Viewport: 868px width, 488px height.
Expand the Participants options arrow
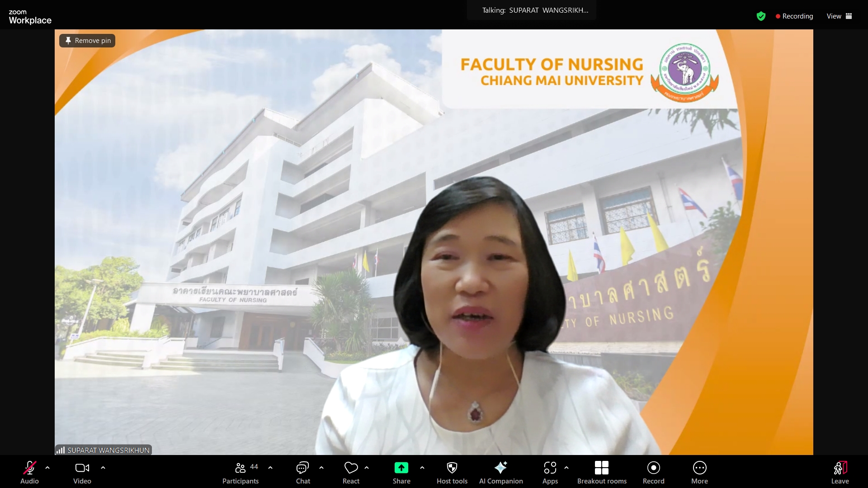270,468
